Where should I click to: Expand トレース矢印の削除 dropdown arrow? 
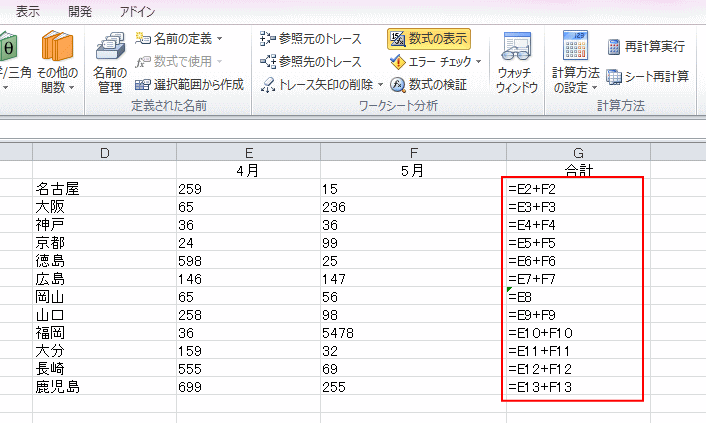(x=380, y=84)
